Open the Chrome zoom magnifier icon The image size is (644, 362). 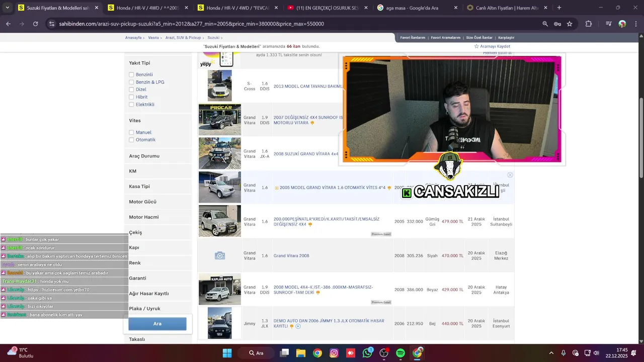545,24
